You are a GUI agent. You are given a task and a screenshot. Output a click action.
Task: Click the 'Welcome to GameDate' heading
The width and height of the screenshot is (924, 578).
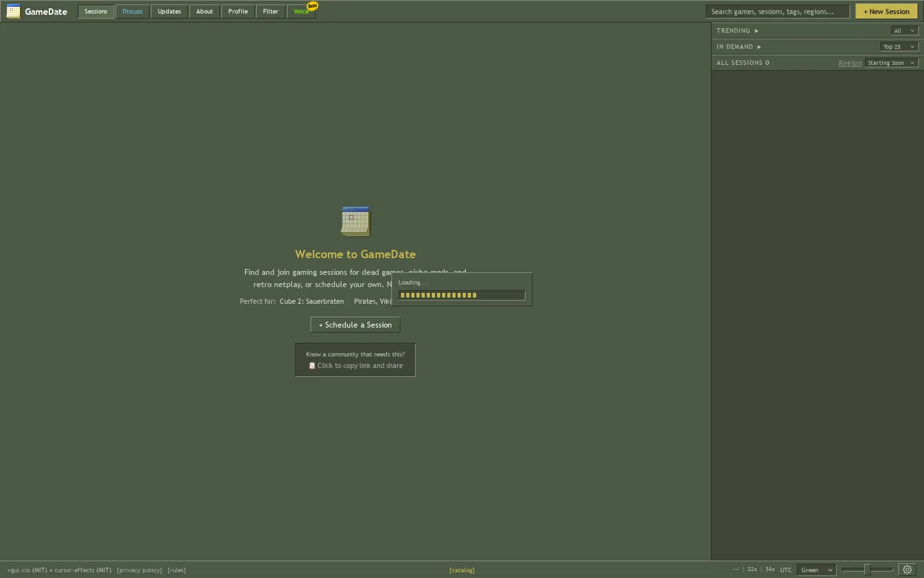355,254
